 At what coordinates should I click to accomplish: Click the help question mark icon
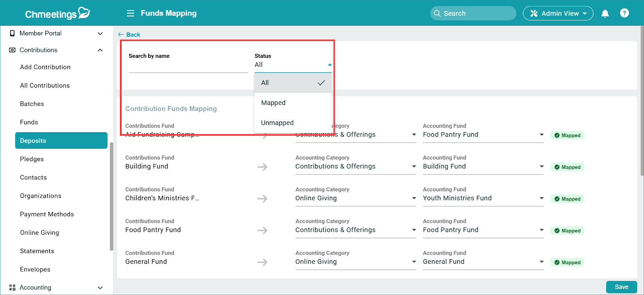(624, 13)
